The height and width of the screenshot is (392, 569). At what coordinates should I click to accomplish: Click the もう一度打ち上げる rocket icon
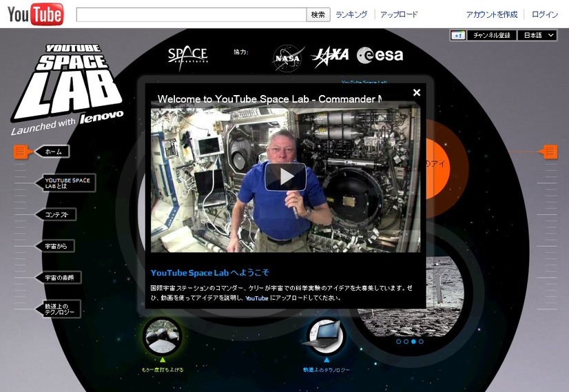[162, 337]
